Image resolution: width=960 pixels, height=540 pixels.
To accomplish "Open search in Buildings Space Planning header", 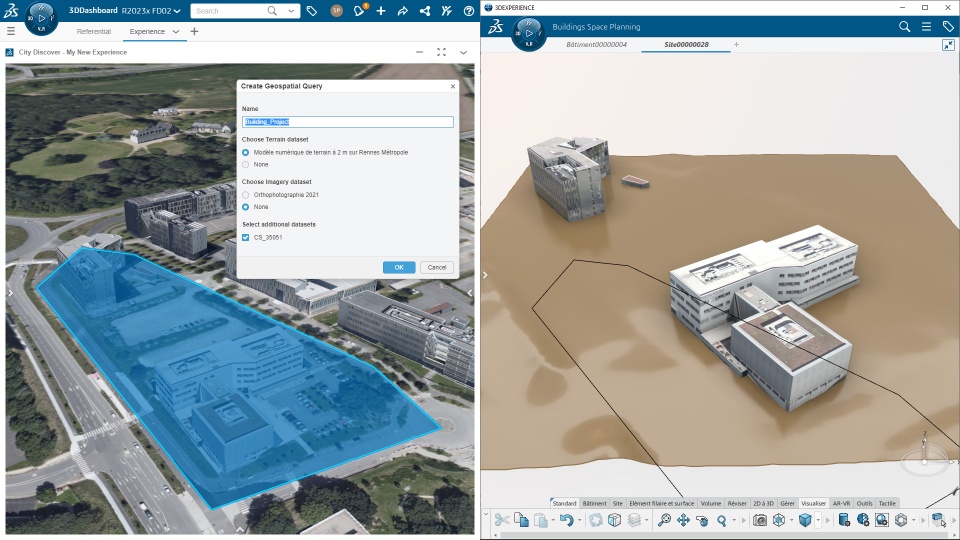I will [x=904, y=27].
